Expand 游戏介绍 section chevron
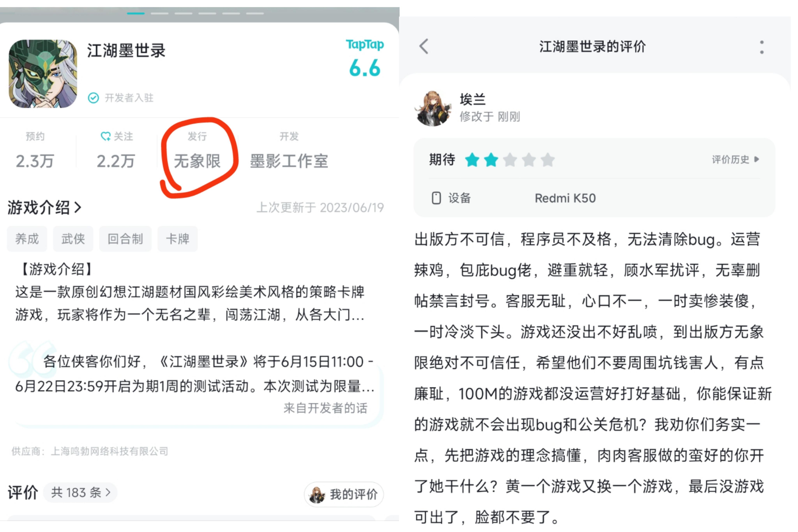 78,208
